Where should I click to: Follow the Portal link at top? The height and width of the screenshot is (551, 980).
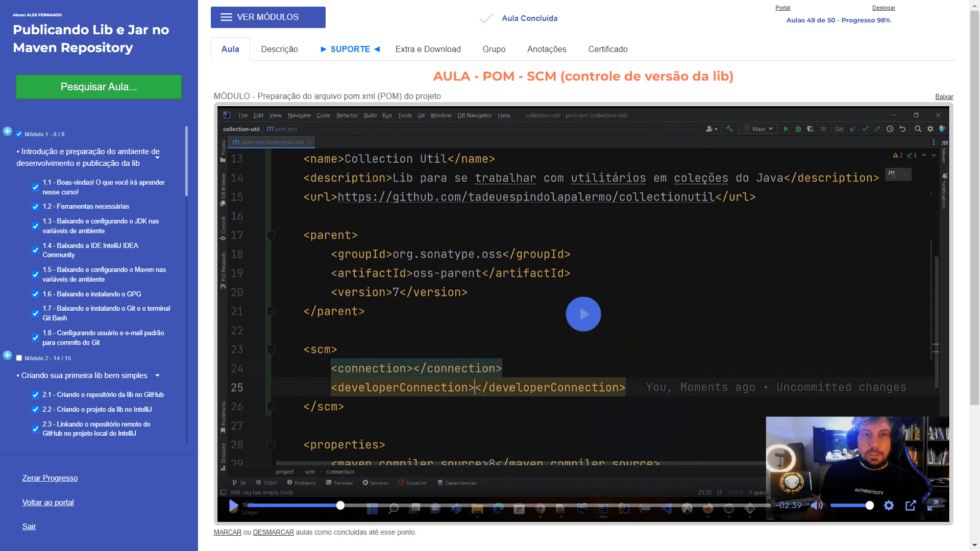(x=782, y=8)
